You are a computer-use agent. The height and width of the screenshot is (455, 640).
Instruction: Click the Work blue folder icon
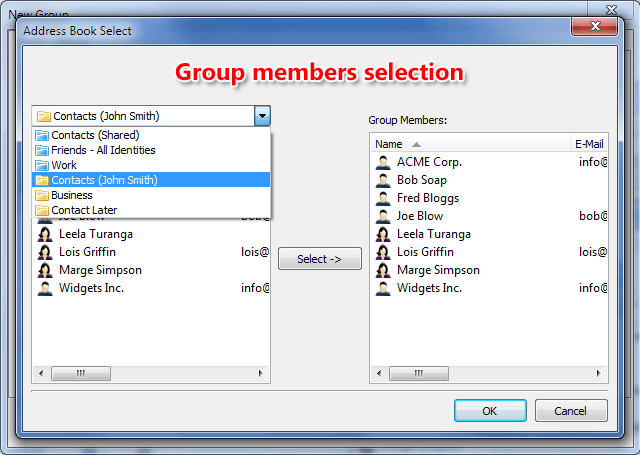pyautogui.click(x=42, y=165)
